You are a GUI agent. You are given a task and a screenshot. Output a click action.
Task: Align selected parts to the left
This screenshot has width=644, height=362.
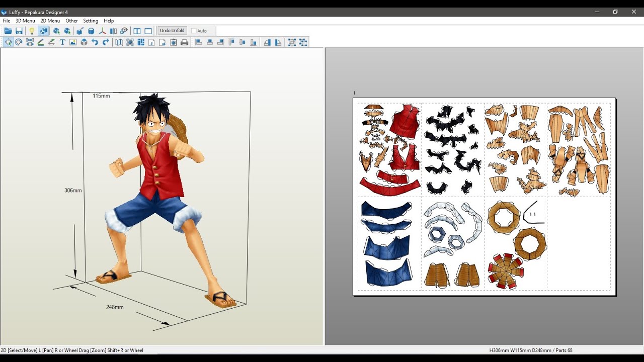coord(199,42)
